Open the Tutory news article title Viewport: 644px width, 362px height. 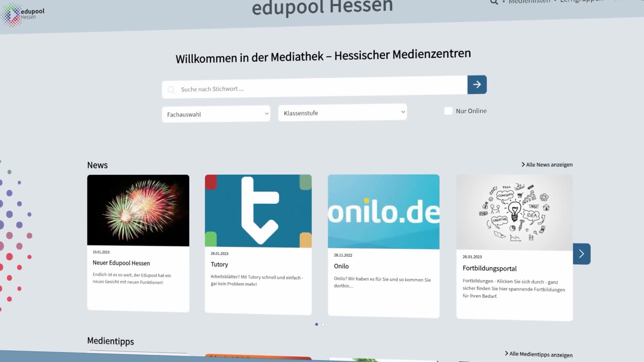[x=219, y=264]
